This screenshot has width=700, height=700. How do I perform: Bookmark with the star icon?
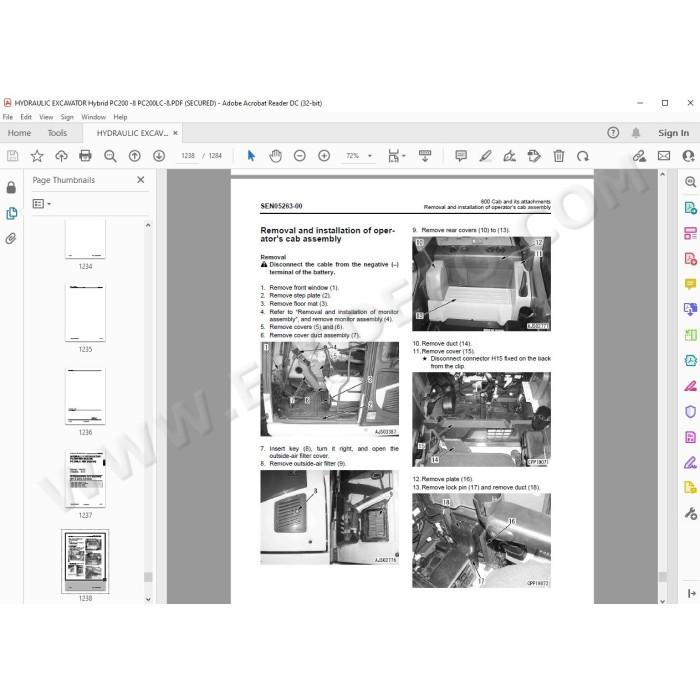pos(37,156)
